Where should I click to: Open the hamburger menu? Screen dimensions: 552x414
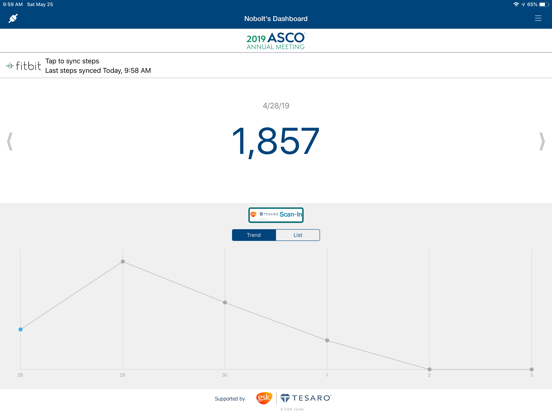pos(538,18)
